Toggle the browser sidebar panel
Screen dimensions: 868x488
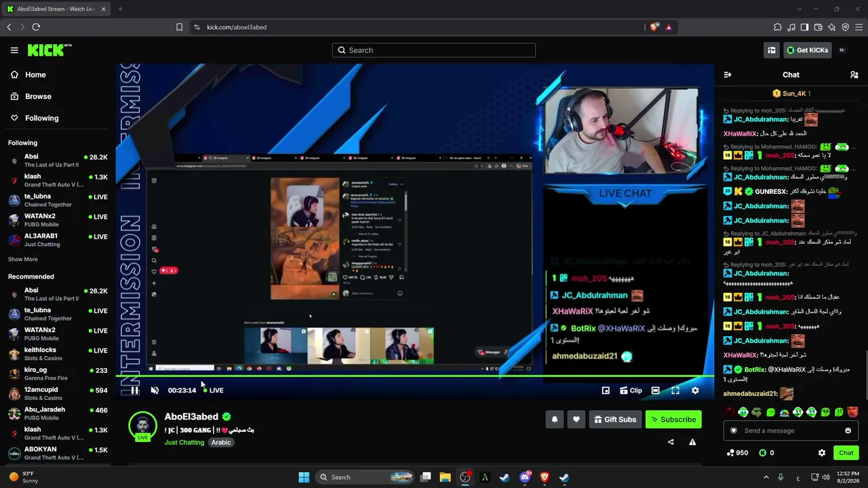(x=804, y=27)
